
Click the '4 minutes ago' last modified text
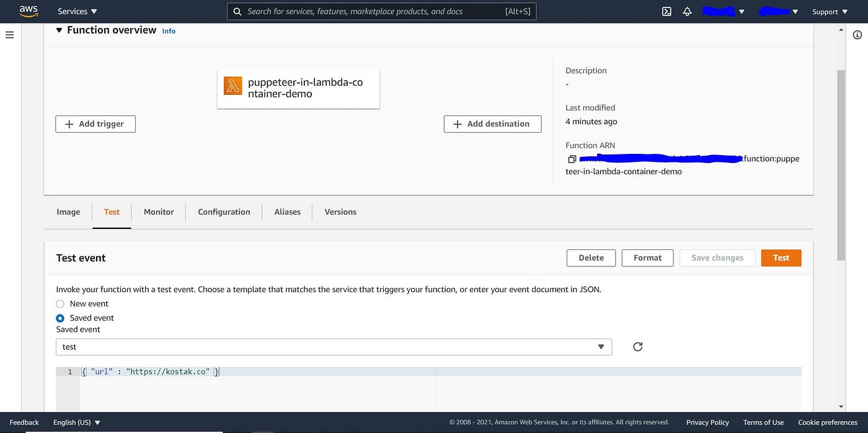click(x=591, y=122)
